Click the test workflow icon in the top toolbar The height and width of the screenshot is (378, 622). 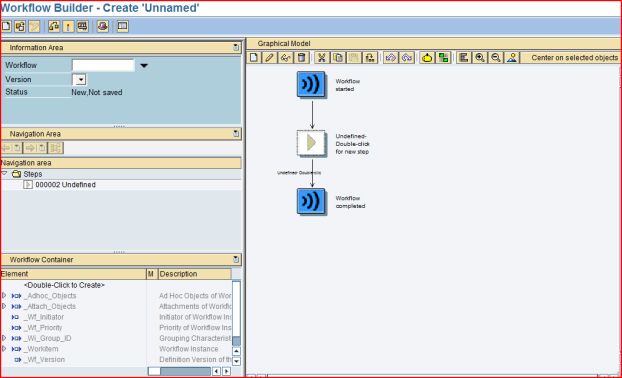[83, 27]
